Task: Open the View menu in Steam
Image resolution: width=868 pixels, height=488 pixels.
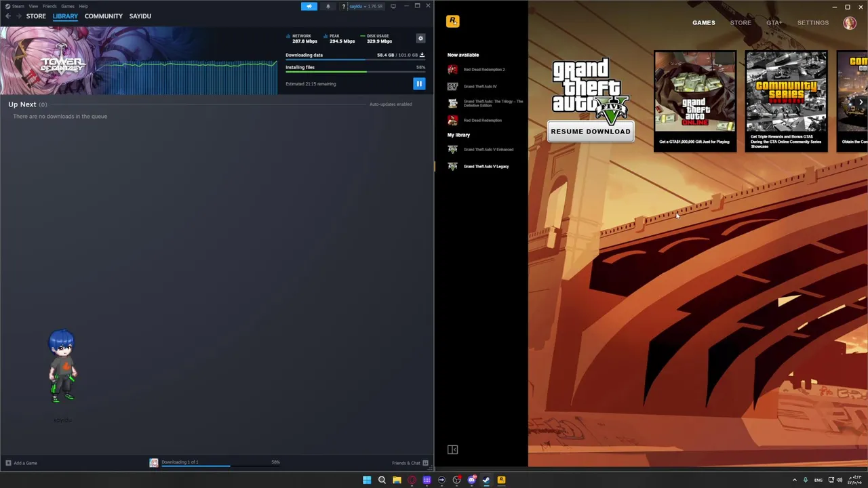Action: pyautogui.click(x=33, y=6)
